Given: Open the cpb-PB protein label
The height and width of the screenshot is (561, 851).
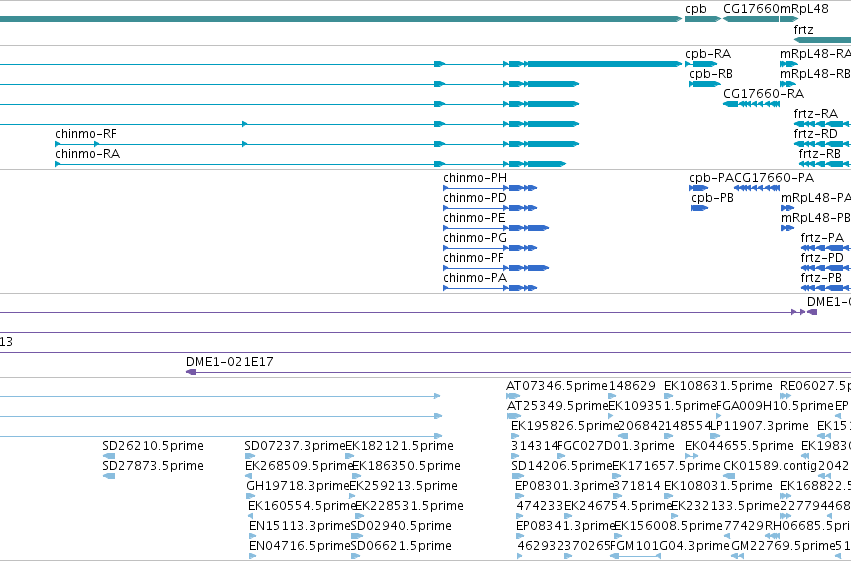Looking at the screenshot, I should point(712,198).
